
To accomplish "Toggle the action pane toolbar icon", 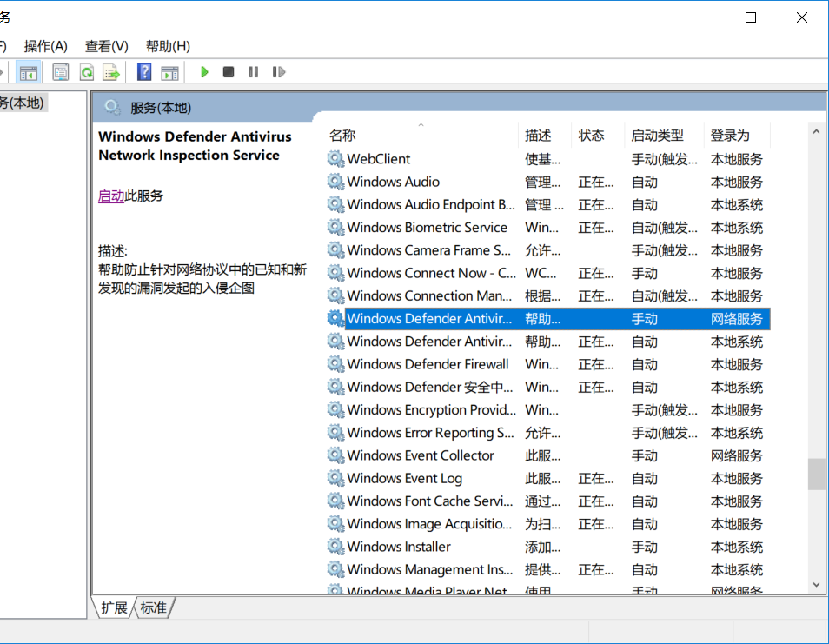I will 170,72.
